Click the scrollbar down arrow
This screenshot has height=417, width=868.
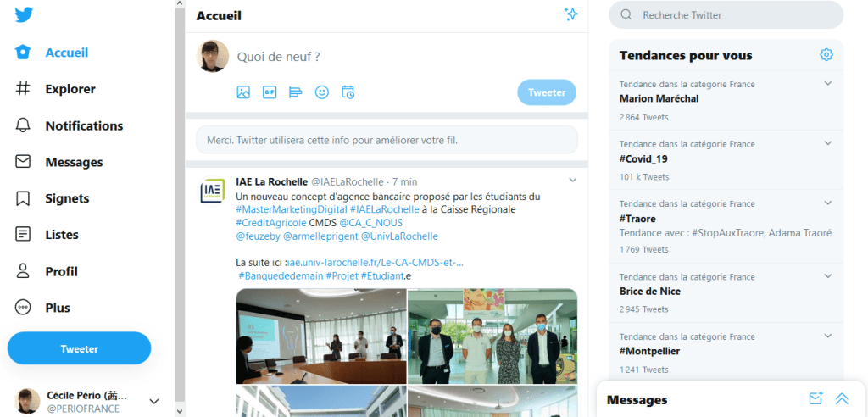tap(180, 411)
